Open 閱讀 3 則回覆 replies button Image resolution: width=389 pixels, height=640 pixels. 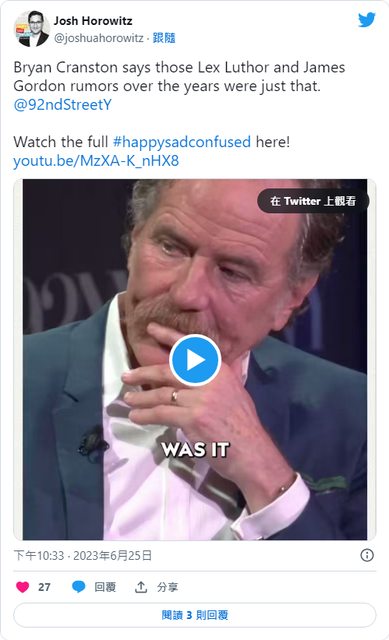click(195, 615)
